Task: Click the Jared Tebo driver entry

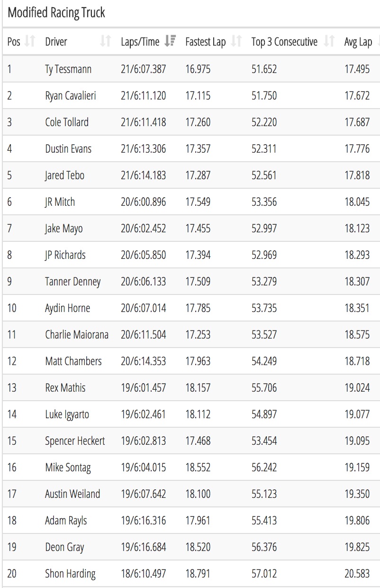Action: pos(64,175)
